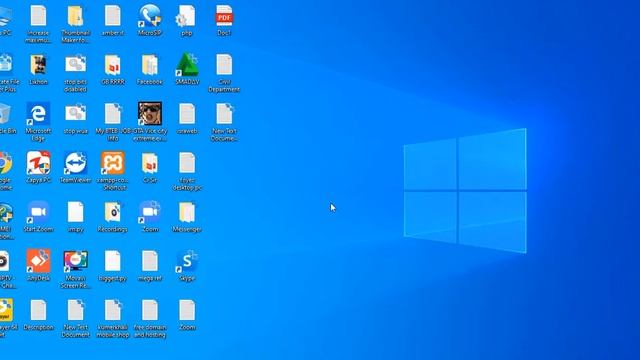The image size is (640, 360).
Task: Open the Facebook folder
Action: (x=150, y=69)
